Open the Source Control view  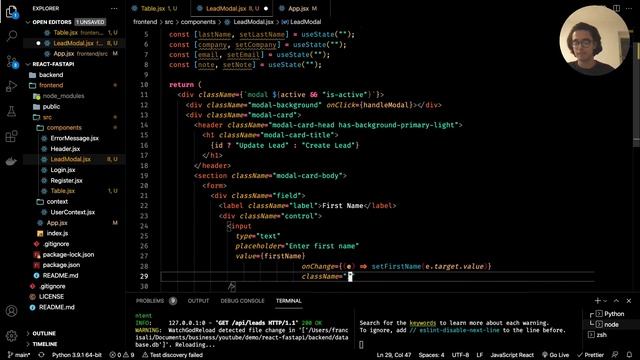click(12, 62)
